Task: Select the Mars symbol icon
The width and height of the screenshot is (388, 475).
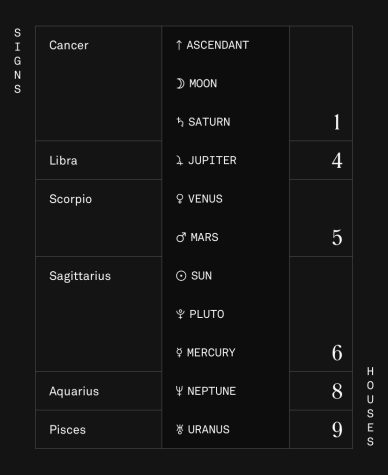Action: pyautogui.click(x=181, y=237)
